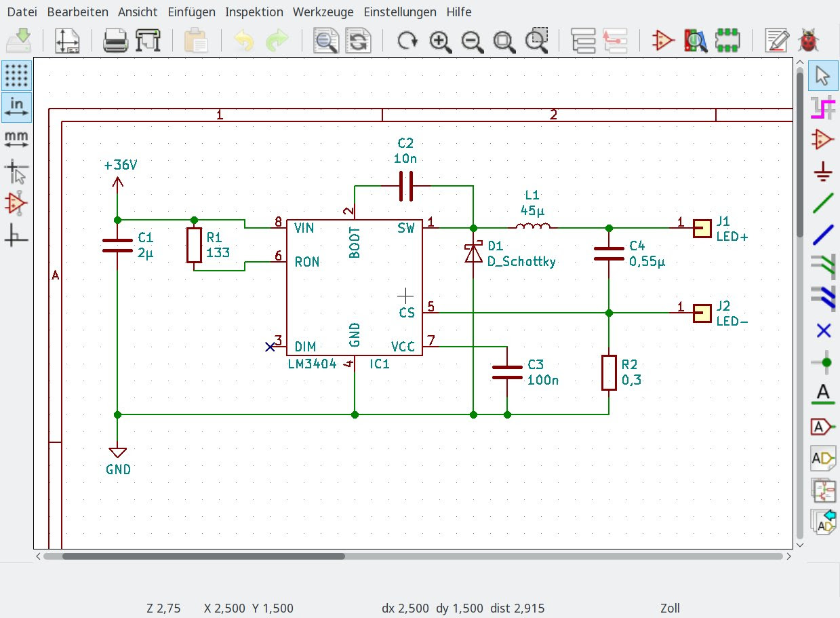Open the find tool icon
The height and width of the screenshot is (618, 840).
coord(325,41)
